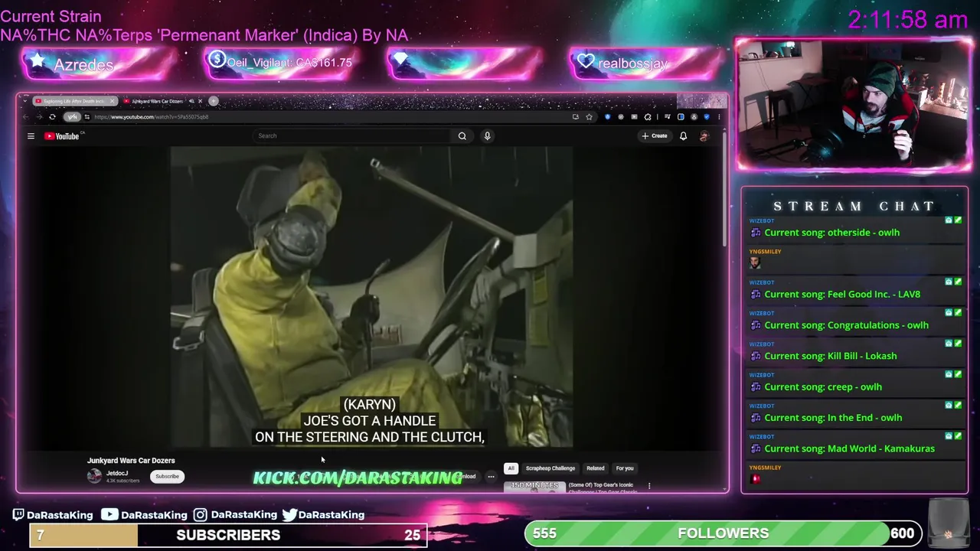The image size is (980, 551).
Task: Open the browser profile icon
Action: pos(694,116)
